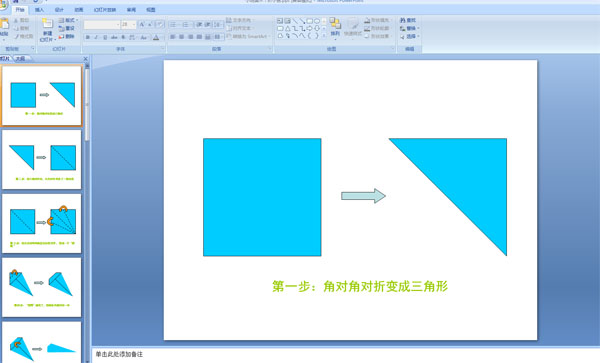
Task: Select the second slide thumbnail
Action: click(42, 159)
